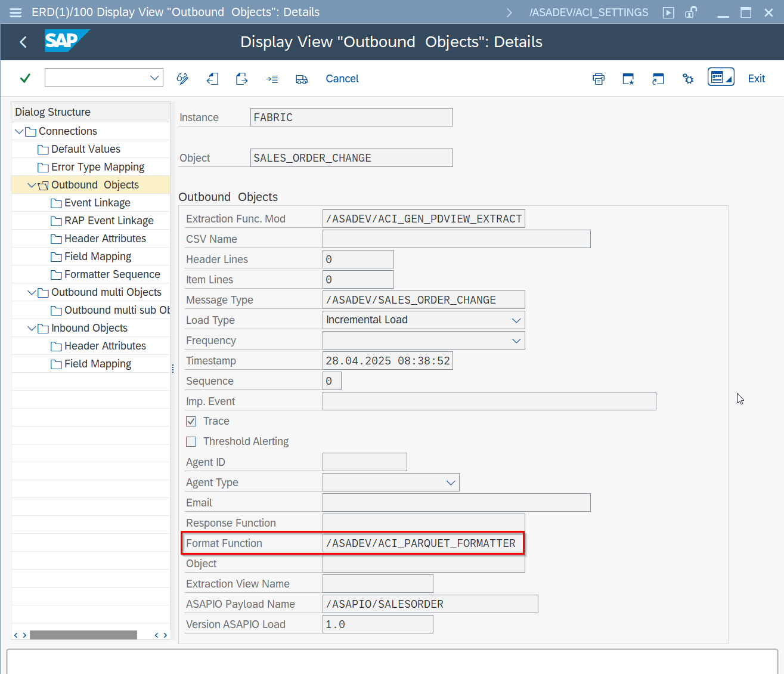This screenshot has height=674, width=784.
Task: Click the Previous Entry page icon
Action: point(212,79)
